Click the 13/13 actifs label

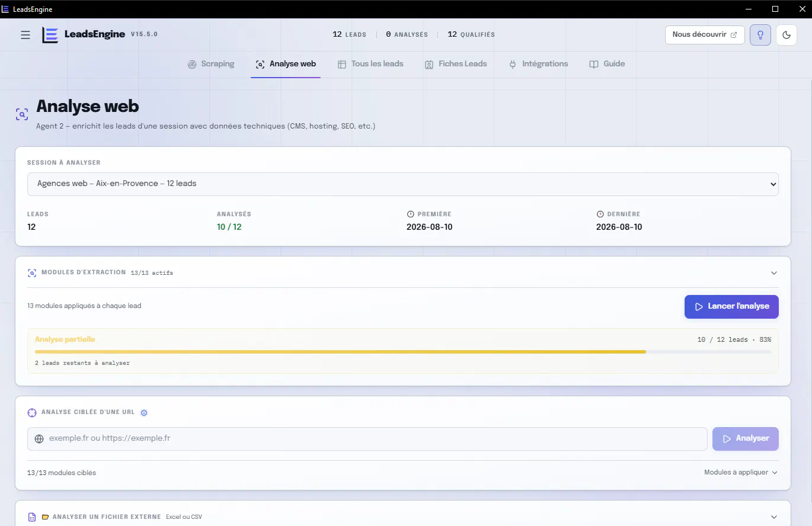[152, 273]
